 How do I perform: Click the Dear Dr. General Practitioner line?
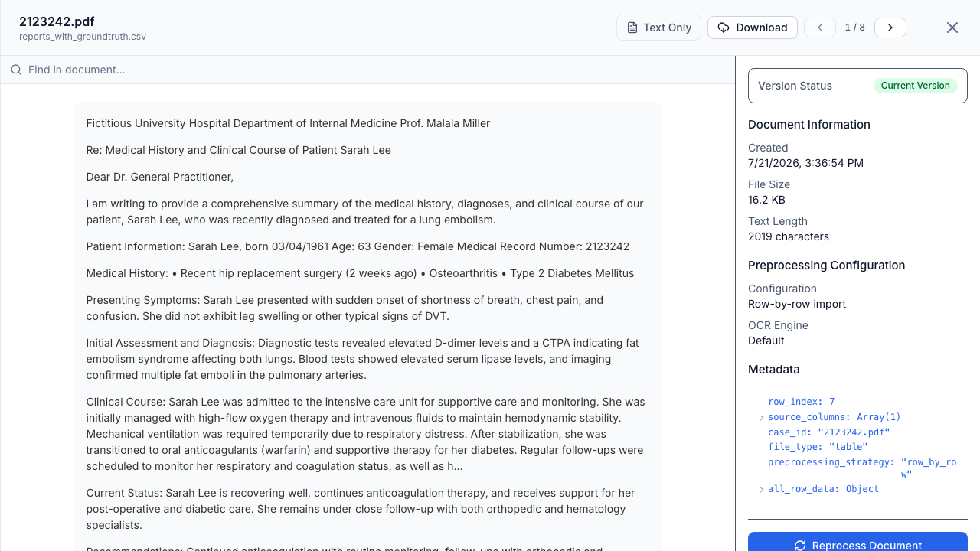[160, 177]
